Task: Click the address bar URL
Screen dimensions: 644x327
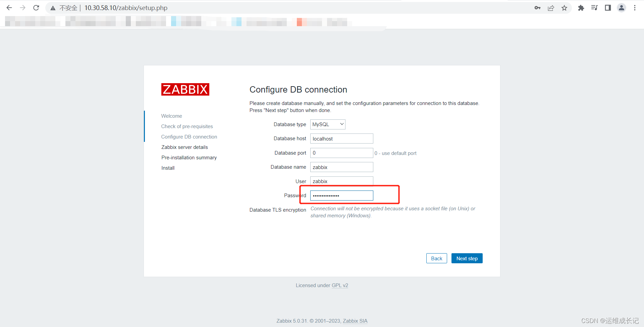Action: pyautogui.click(x=126, y=8)
